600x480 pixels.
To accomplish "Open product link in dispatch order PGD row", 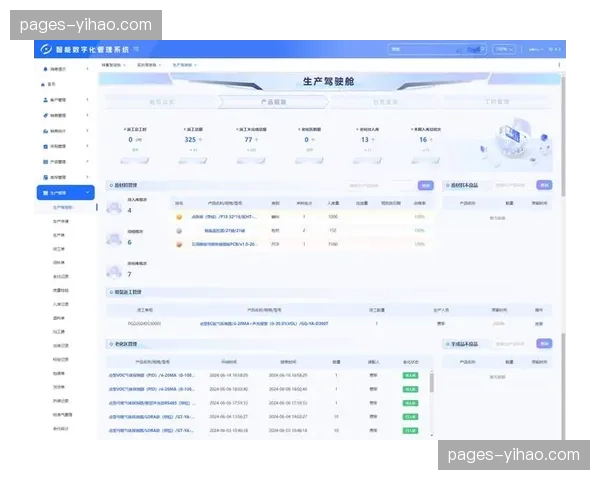I will click(x=264, y=324).
